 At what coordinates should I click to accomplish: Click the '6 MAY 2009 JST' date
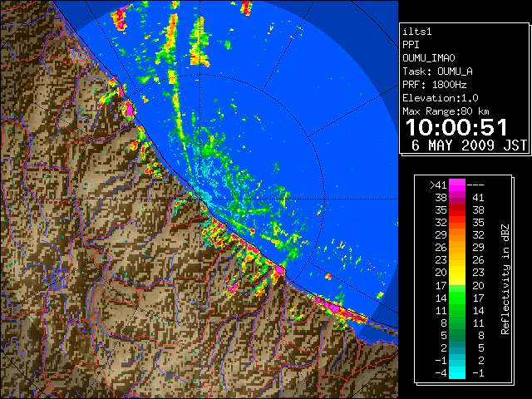click(469, 145)
